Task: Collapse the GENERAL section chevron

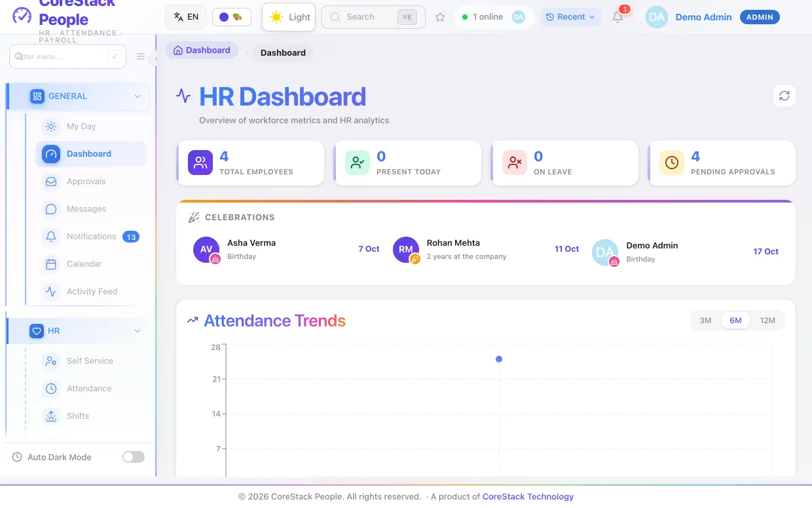Action: click(138, 96)
